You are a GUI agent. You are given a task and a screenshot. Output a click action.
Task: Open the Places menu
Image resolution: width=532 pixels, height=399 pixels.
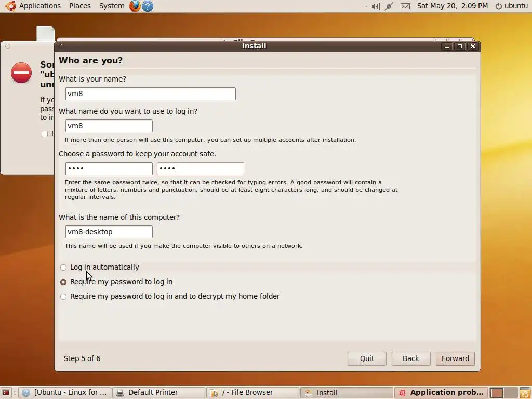click(x=79, y=6)
